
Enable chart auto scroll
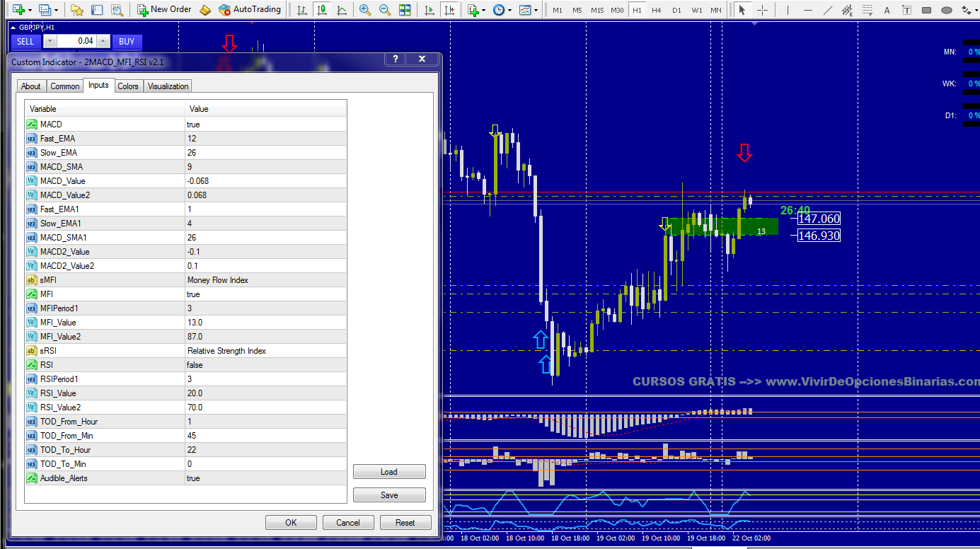click(430, 10)
